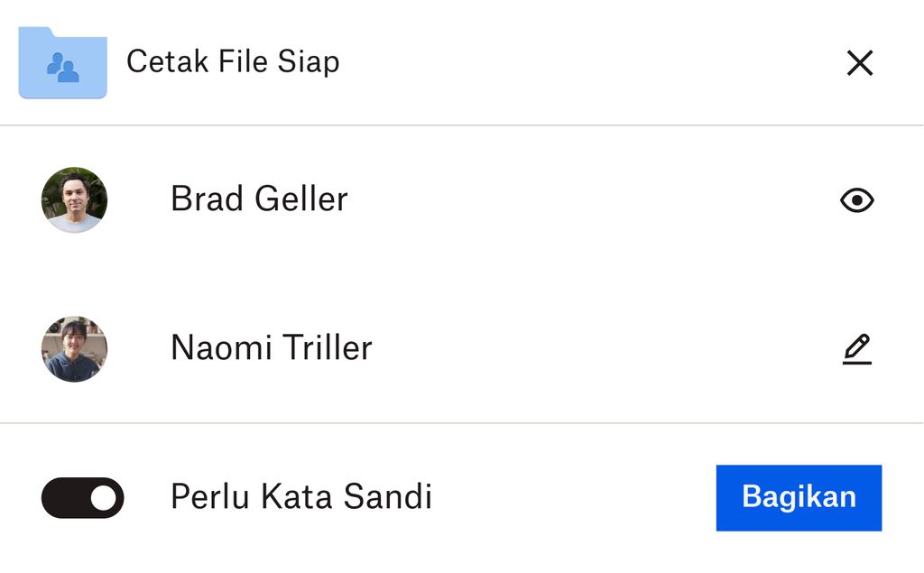The height and width of the screenshot is (573, 924).
Task: Click the people symbol on the blue folder
Action: point(63,67)
